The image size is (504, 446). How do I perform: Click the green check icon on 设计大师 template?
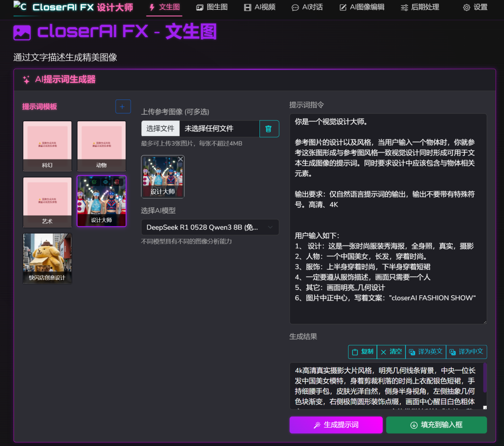coord(94,182)
